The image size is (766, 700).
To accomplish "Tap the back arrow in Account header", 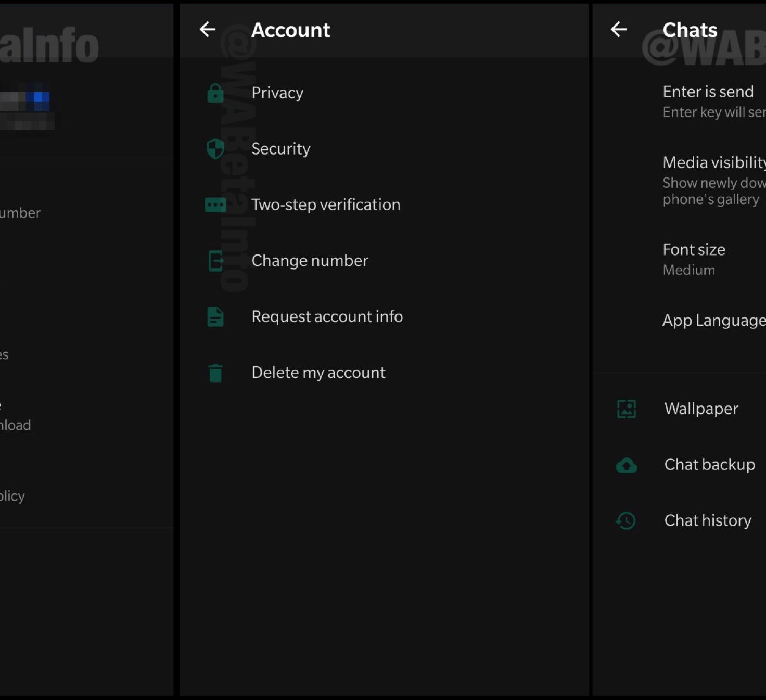I will tap(208, 30).
